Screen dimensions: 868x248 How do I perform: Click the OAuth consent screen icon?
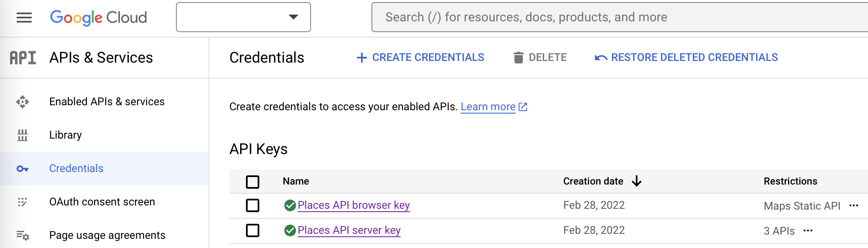[x=23, y=202]
